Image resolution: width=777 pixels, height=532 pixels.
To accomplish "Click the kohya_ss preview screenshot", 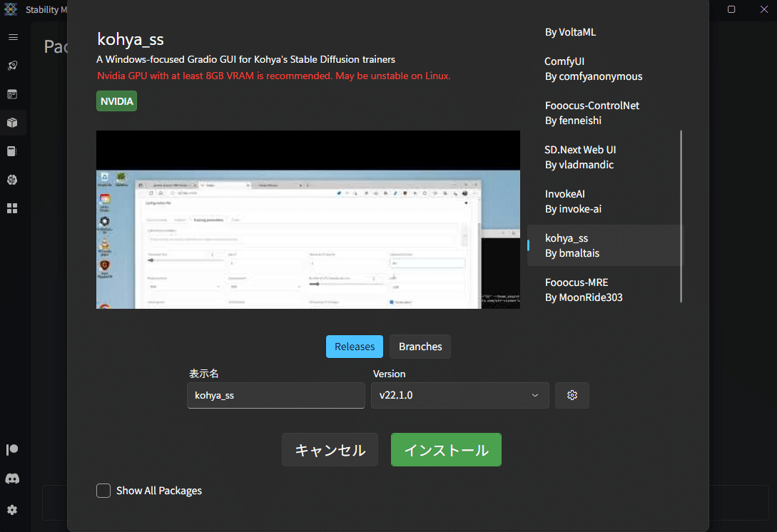I will click(308, 220).
